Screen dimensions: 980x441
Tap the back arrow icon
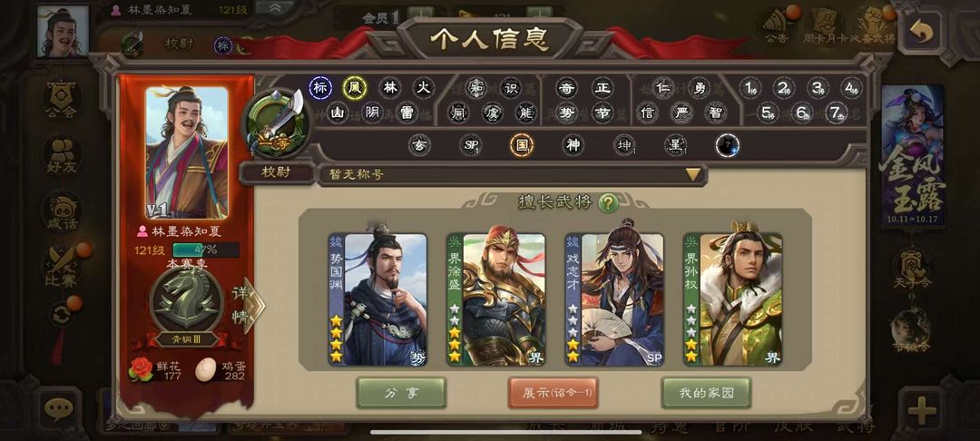pyautogui.click(x=922, y=31)
